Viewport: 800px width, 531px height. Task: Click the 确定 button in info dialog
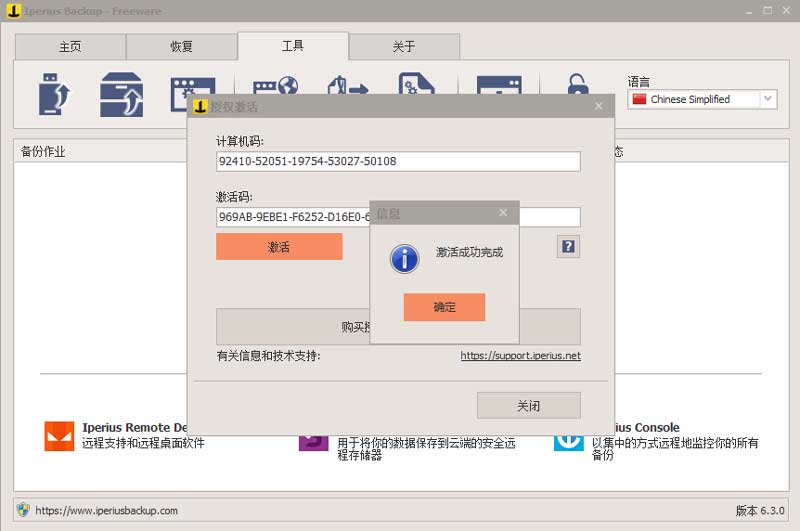pyautogui.click(x=444, y=307)
